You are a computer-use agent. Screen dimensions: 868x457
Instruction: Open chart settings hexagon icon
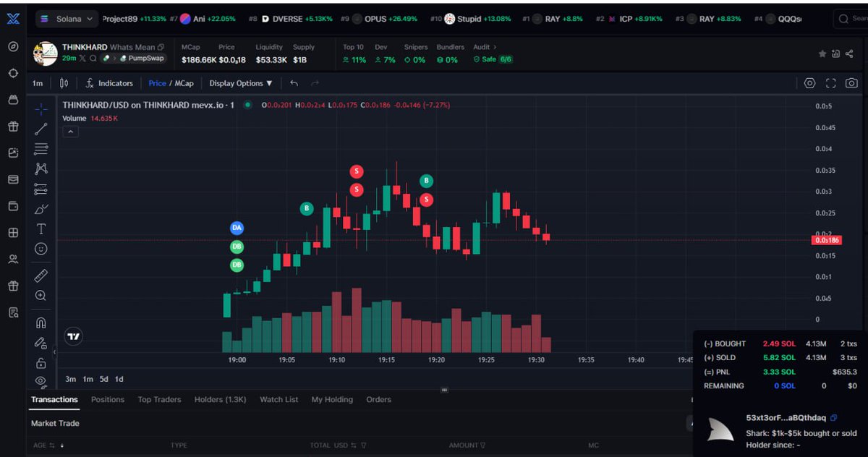point(809,83)
